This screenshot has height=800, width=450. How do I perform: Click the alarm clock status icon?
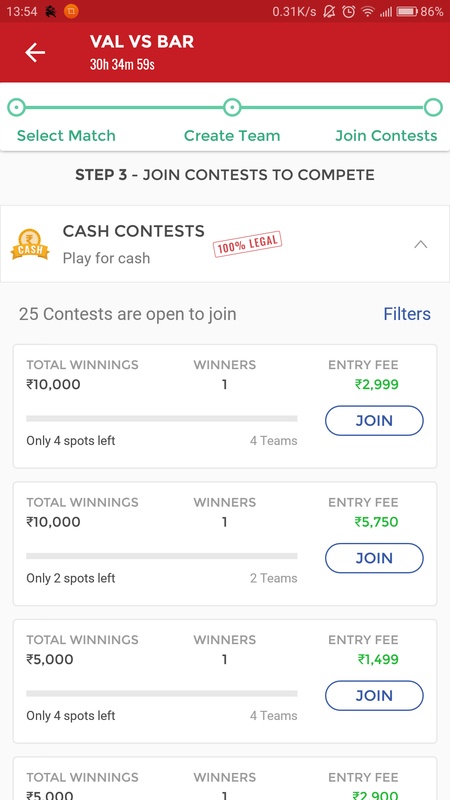[x=349, y=11]
